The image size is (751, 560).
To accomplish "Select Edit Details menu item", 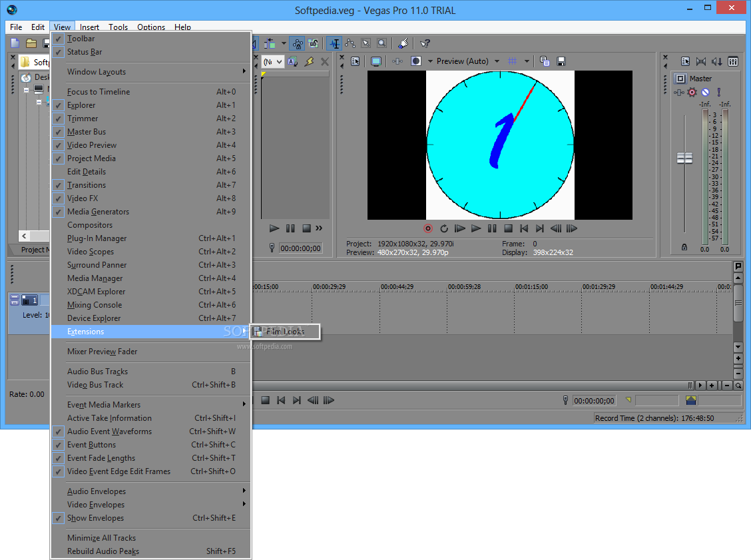I will (x=151, y=172).
